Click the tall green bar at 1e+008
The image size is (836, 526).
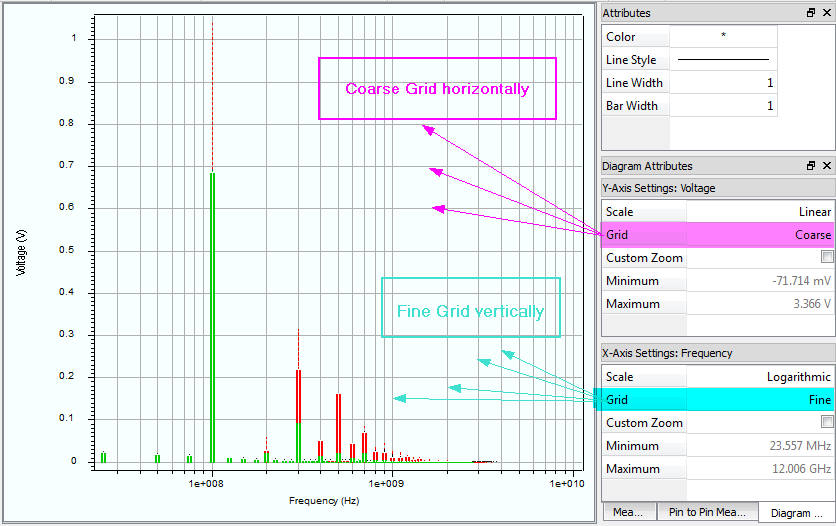coord(212,320)
